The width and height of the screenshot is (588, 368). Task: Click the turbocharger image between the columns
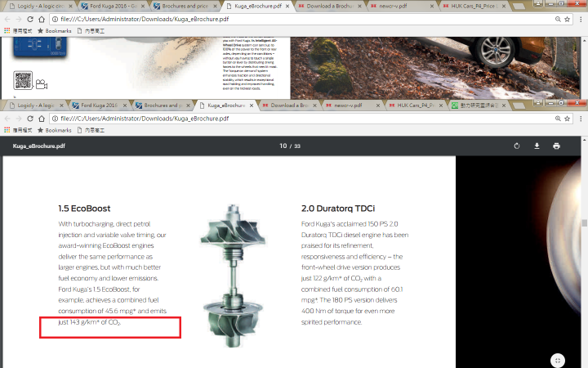tap(234, 276)
